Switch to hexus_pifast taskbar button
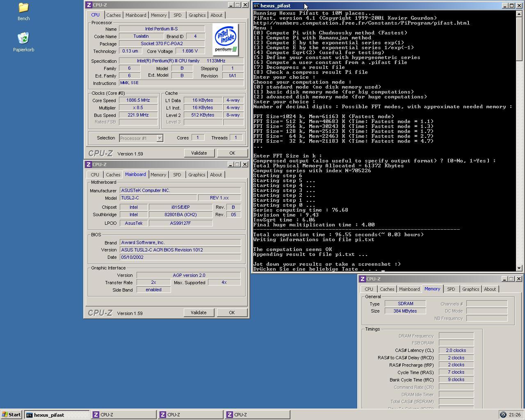This screenshot has width=525, height=420. [57, 415]
